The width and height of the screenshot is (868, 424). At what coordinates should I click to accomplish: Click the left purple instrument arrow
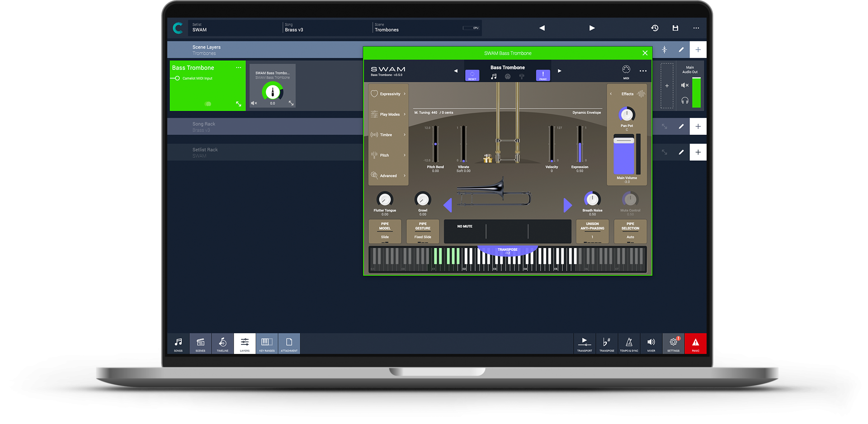click(x=448, y=205)
